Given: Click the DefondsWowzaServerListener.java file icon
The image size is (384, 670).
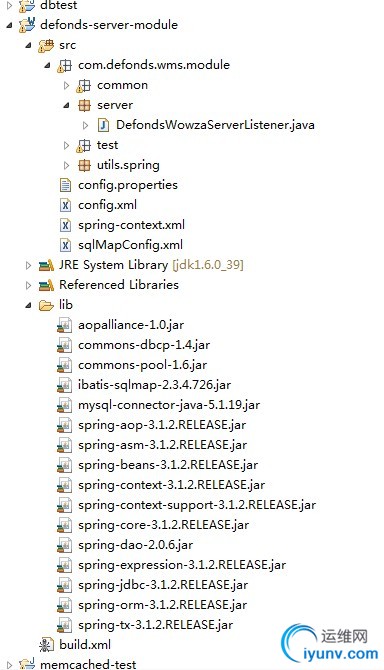Looking at the screenshot, I should click(103, 125).
